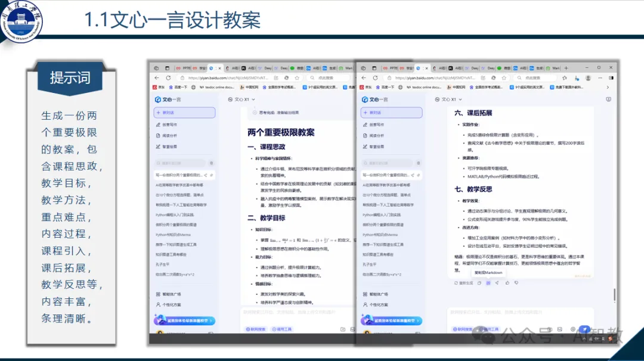The image size is (644, 361).
Task: Select the chat page scrollbar in the right window
Action: click(x=614, y=295)
